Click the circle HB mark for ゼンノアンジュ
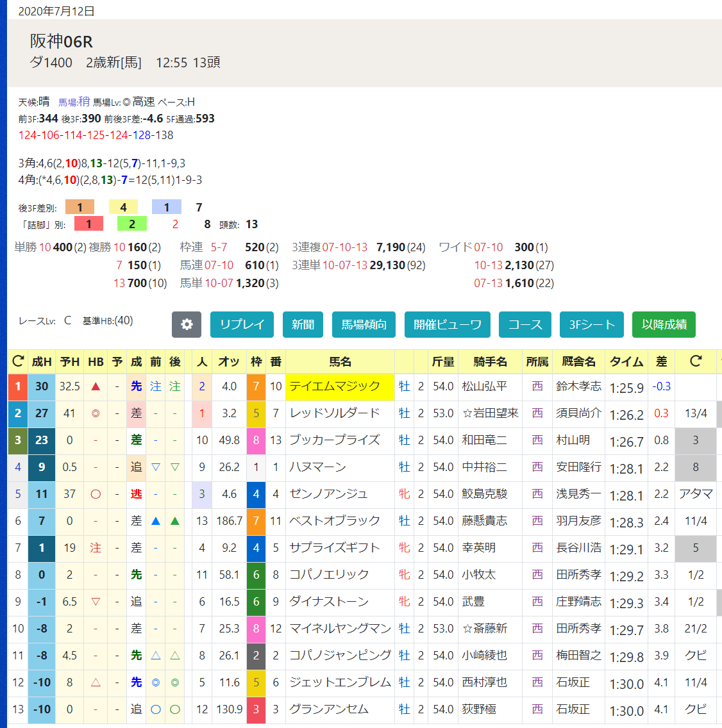Viewport: 722px width, 728px height. [96, 494]
